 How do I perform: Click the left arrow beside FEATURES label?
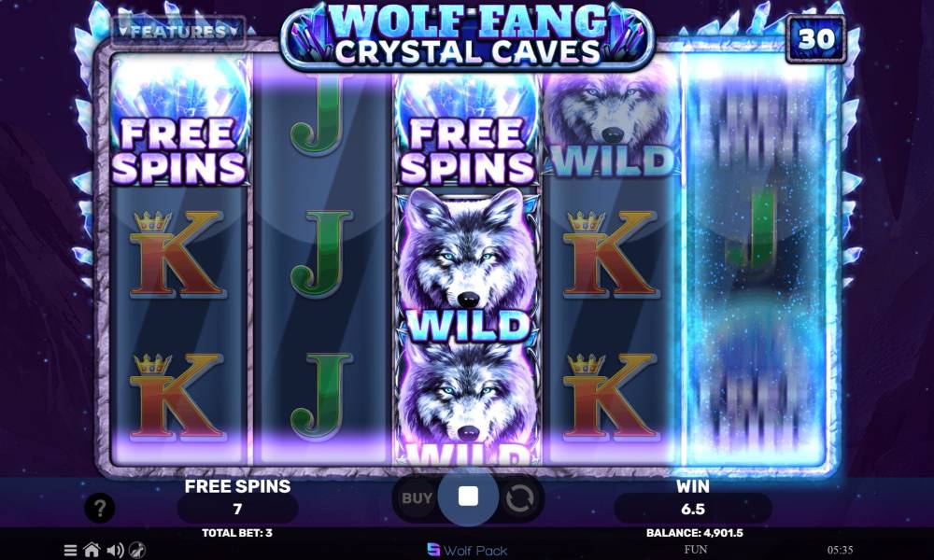coord(124,31)
